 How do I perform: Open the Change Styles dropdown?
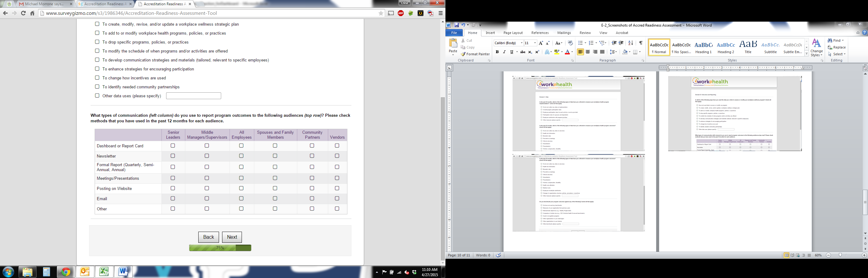coord(816,48)
